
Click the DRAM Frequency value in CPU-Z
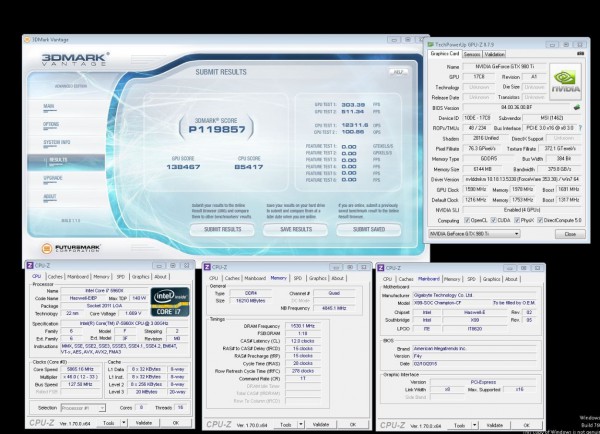click(x=303, y=326)
